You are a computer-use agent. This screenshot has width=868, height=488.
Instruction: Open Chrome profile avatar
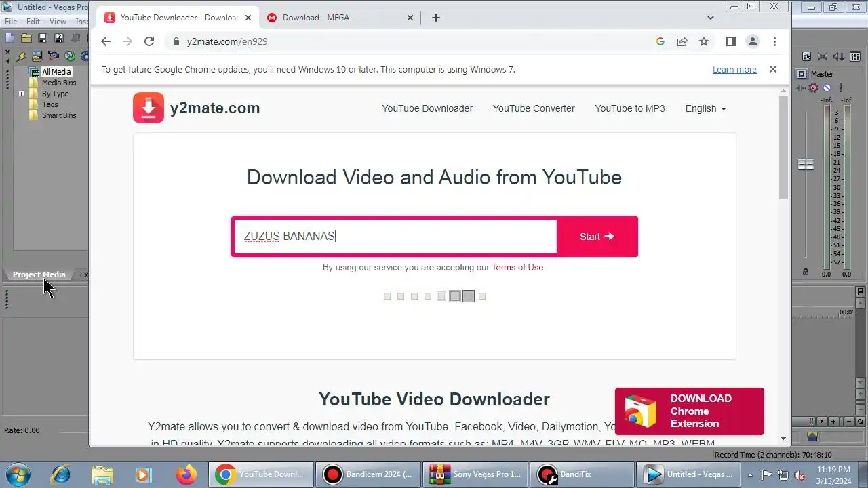pos(752,41)
